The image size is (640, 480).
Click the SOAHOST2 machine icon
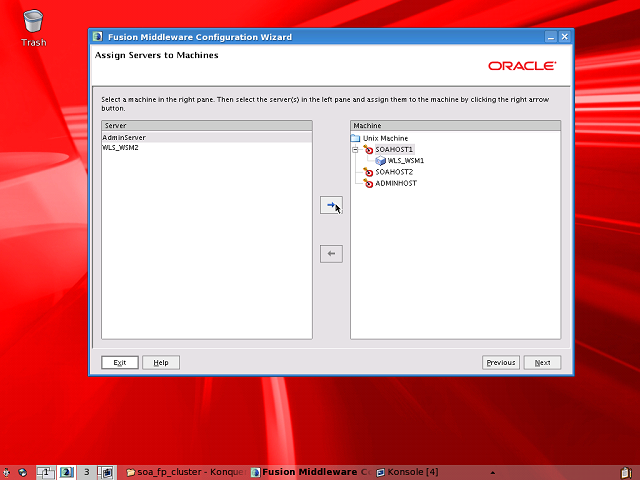[x=368, y=172]
